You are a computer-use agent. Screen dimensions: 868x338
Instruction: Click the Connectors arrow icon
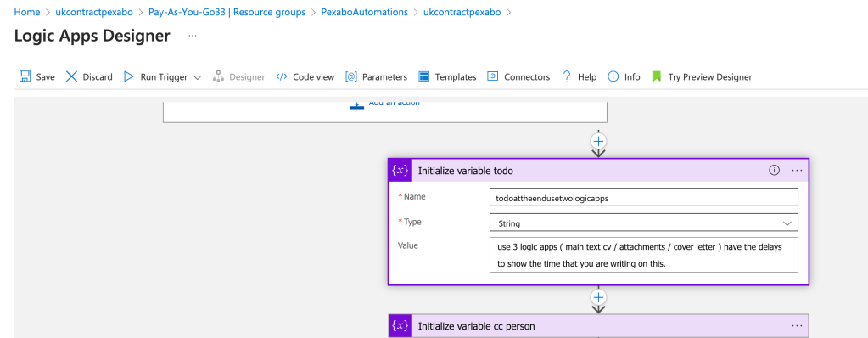tap(493, 76)
